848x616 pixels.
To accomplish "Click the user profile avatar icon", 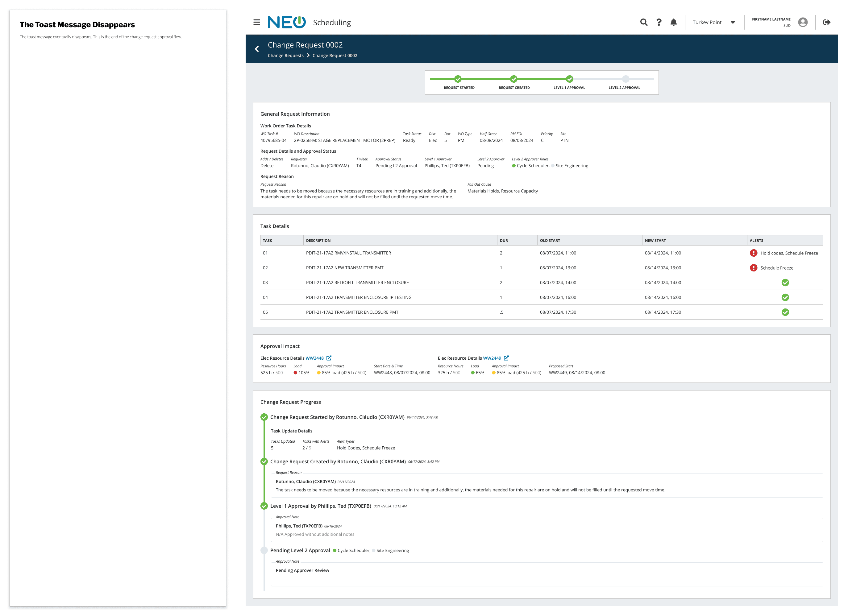I will [802, 23].
